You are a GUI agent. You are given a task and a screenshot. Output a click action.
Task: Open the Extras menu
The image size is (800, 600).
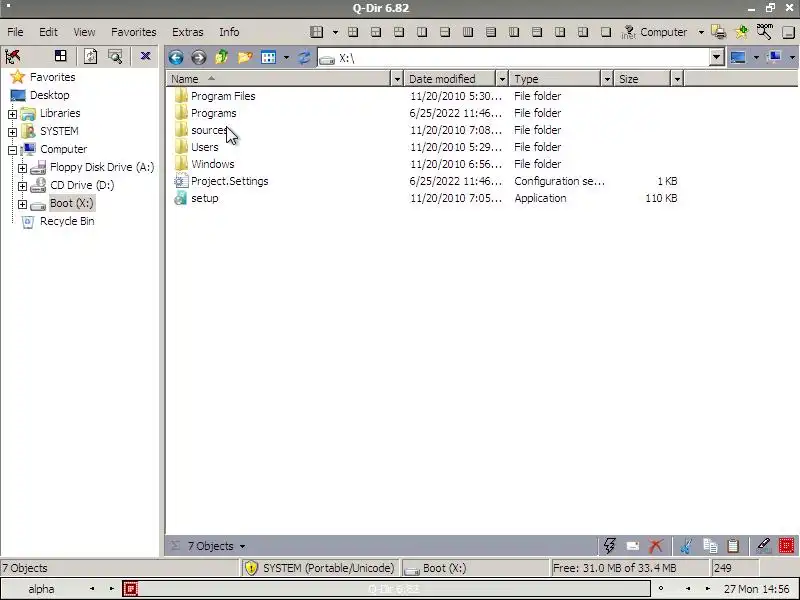188,32
